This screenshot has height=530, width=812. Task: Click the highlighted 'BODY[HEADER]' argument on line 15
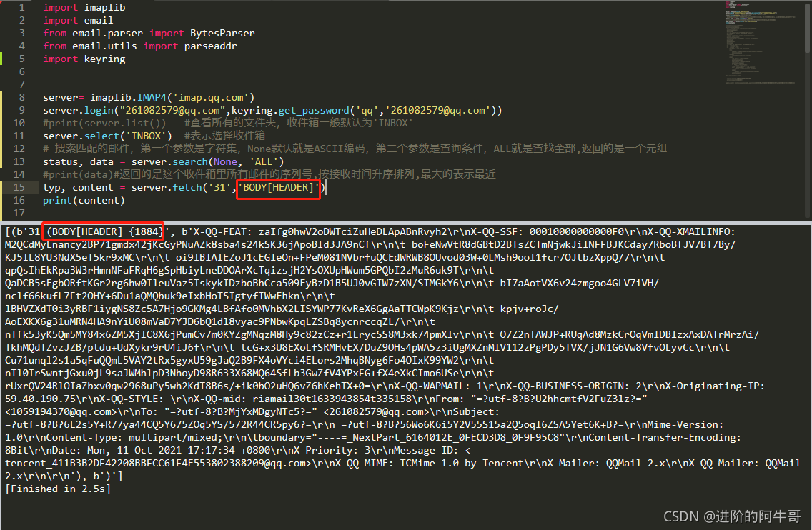278,187
